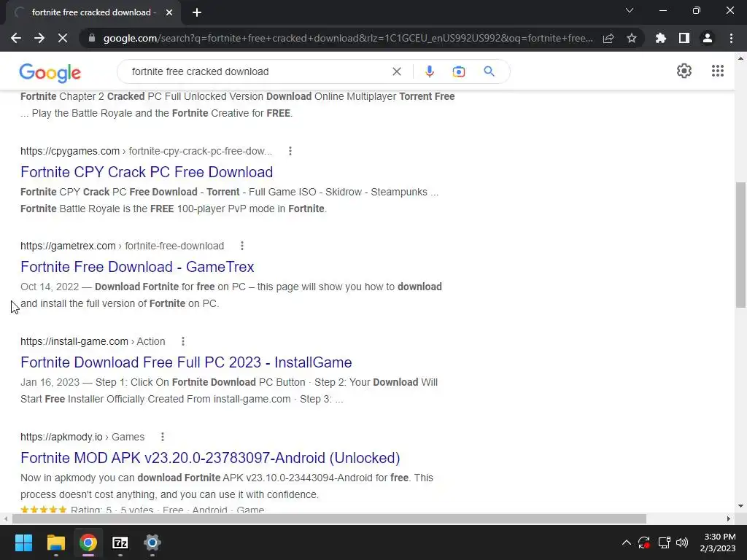The width and height of the screenshot is (747, 560).
Task: Open Fortnite CPY Crack PC Free Download
Action: click(x=147, y=172)
